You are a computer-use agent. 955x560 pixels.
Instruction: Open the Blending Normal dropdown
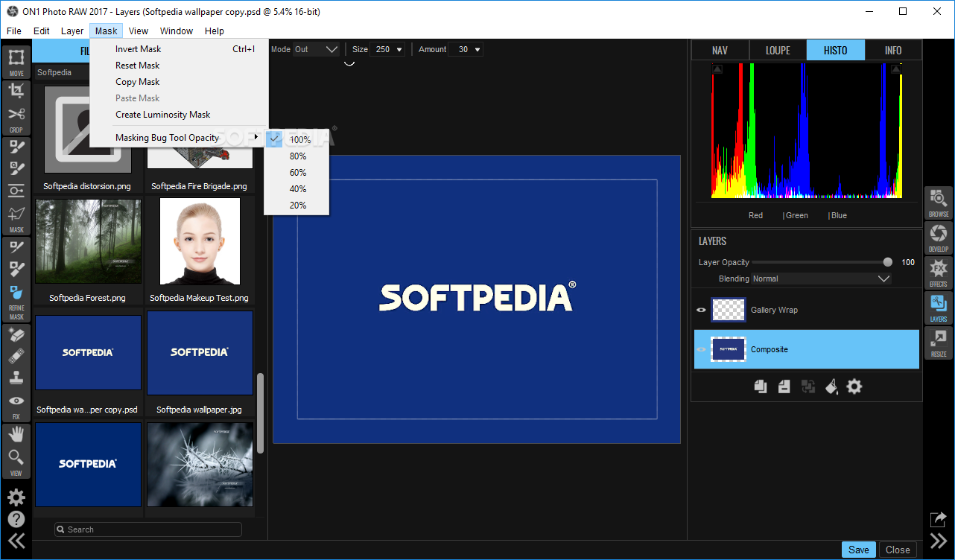[x=821, y=279]
